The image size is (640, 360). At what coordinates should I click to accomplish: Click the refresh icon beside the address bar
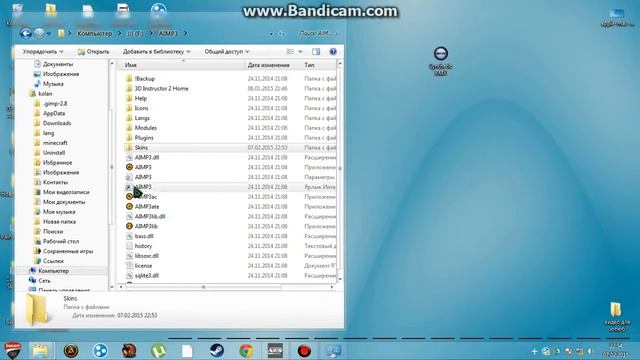282,34
